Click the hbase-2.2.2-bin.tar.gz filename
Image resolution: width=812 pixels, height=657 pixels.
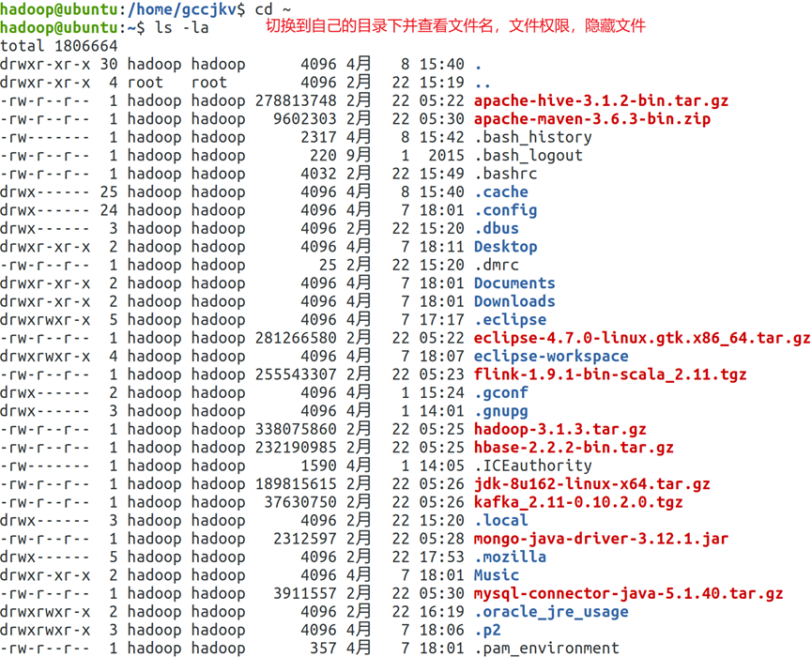tap(574, 448)
